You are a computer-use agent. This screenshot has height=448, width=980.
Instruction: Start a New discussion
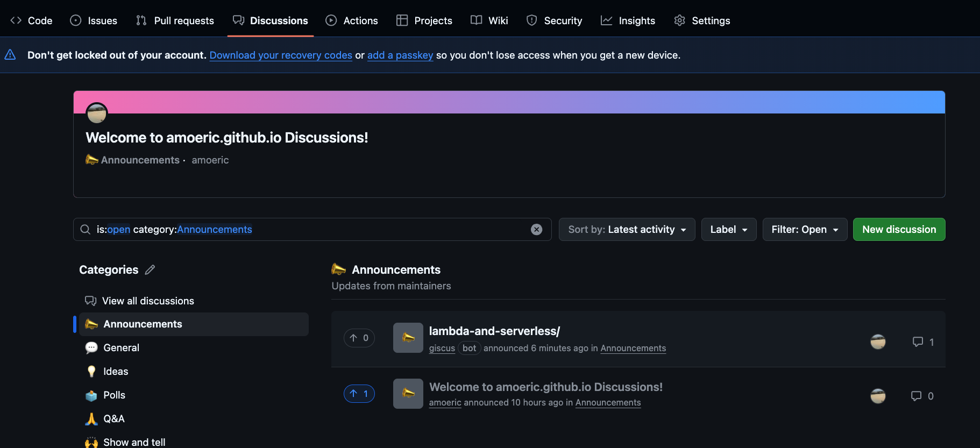899,230
